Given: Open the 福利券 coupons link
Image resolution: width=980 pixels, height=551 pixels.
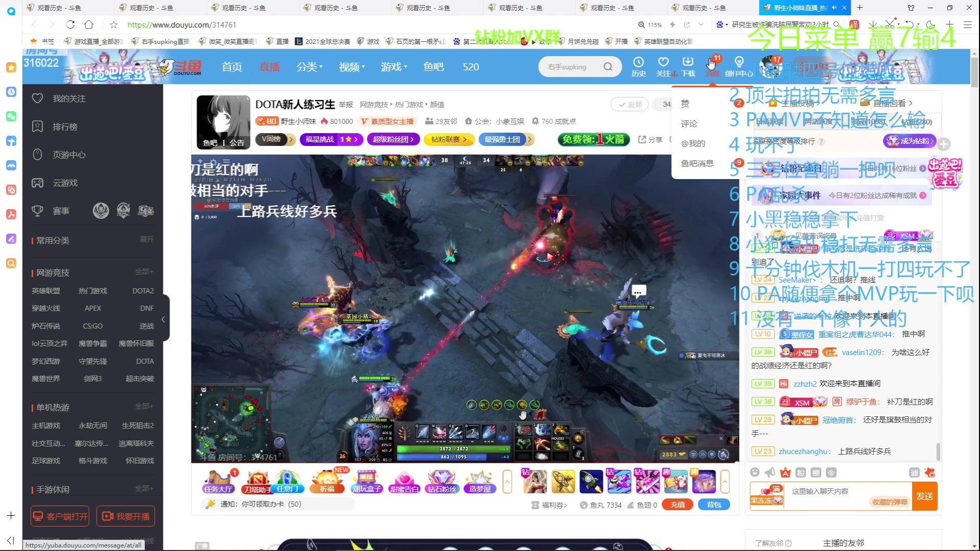Looking at the screenshot, I should (x=549, y=505).
